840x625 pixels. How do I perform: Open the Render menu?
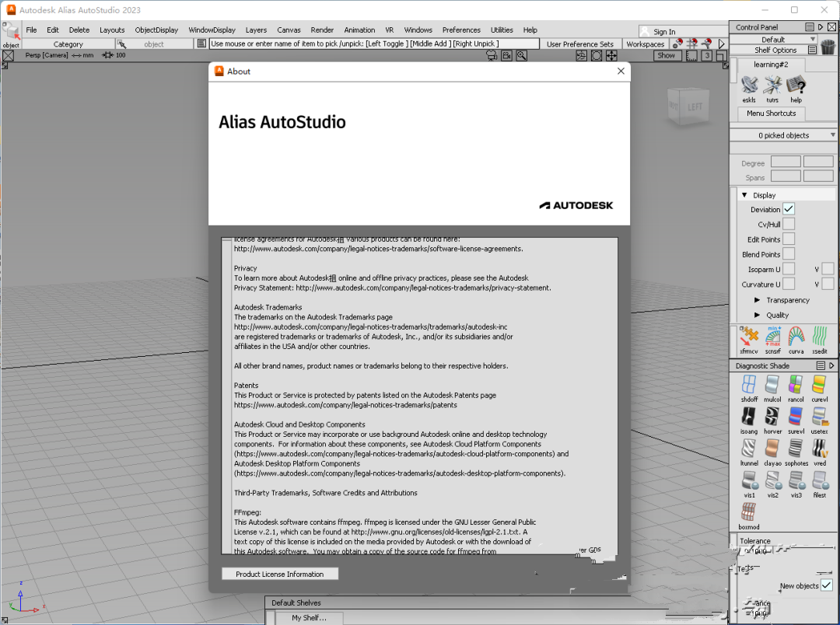pyautogui.click(x=322, y=30)
